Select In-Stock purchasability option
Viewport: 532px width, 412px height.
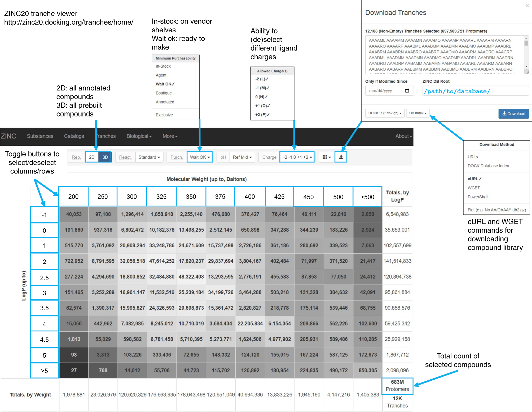(163, 66)
